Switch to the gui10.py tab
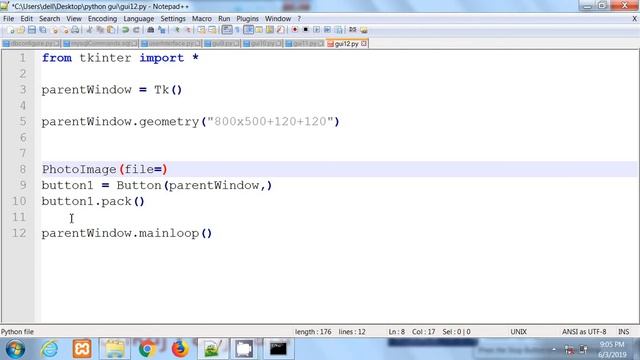 262,44
